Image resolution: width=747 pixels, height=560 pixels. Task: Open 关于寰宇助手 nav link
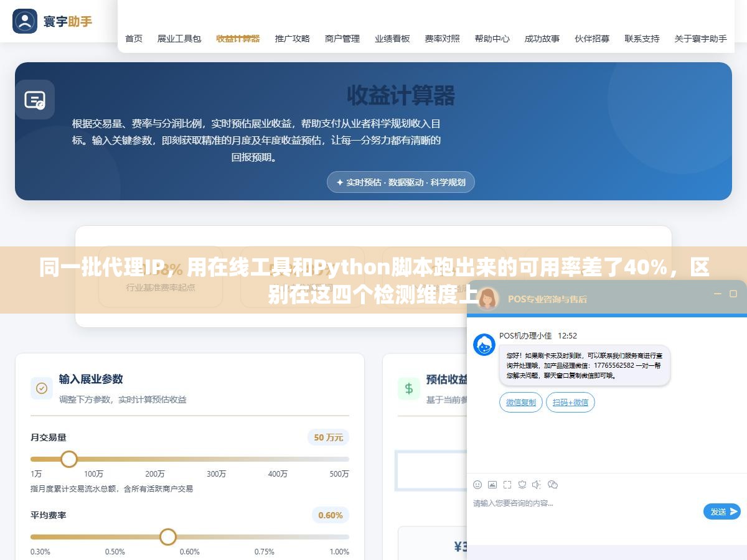tap(701, 39)
